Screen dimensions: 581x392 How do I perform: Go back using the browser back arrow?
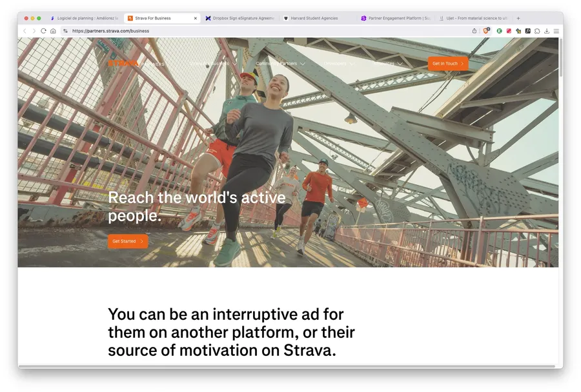(25, 31)
